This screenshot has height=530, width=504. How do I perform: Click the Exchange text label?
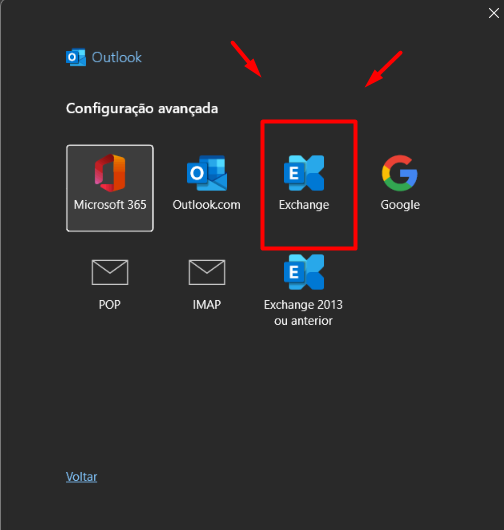click(304, 205)
